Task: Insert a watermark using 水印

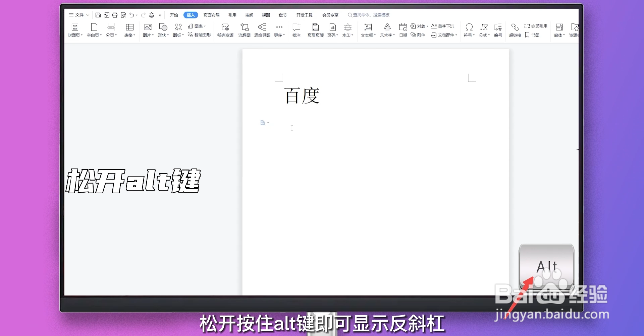Action: click(348, 30)
